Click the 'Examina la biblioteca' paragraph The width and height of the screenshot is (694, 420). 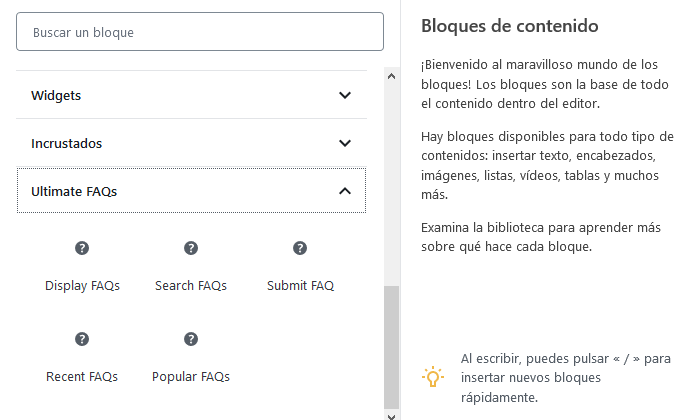(x=541, y=237)
